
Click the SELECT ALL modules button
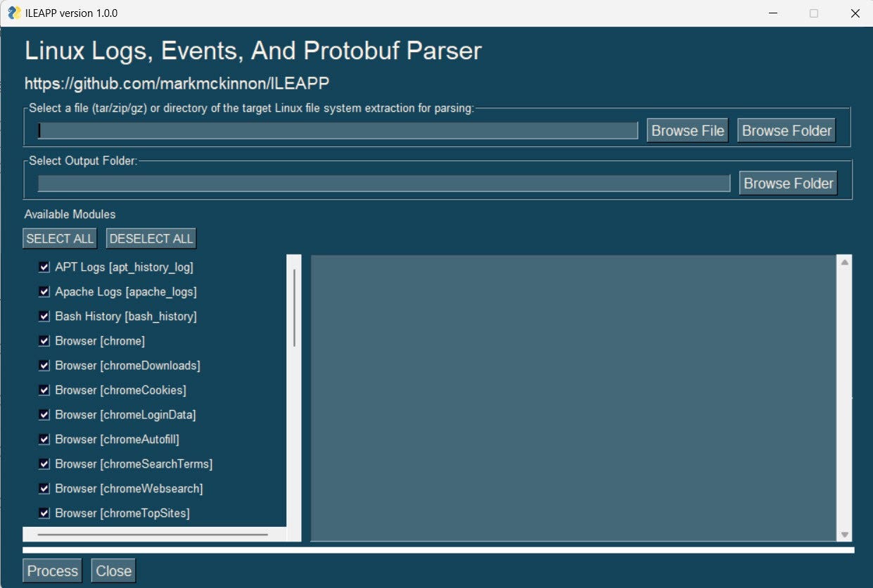click(x=60, y=238)
